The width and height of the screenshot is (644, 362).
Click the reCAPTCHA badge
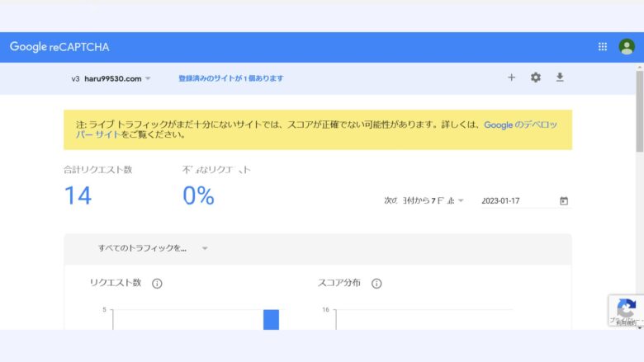click(626, 310)
